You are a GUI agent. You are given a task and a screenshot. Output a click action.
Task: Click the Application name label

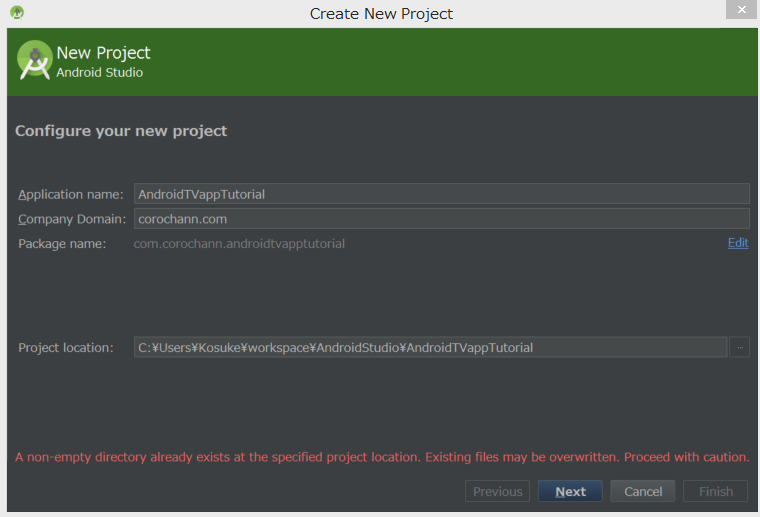click(71, 194)
